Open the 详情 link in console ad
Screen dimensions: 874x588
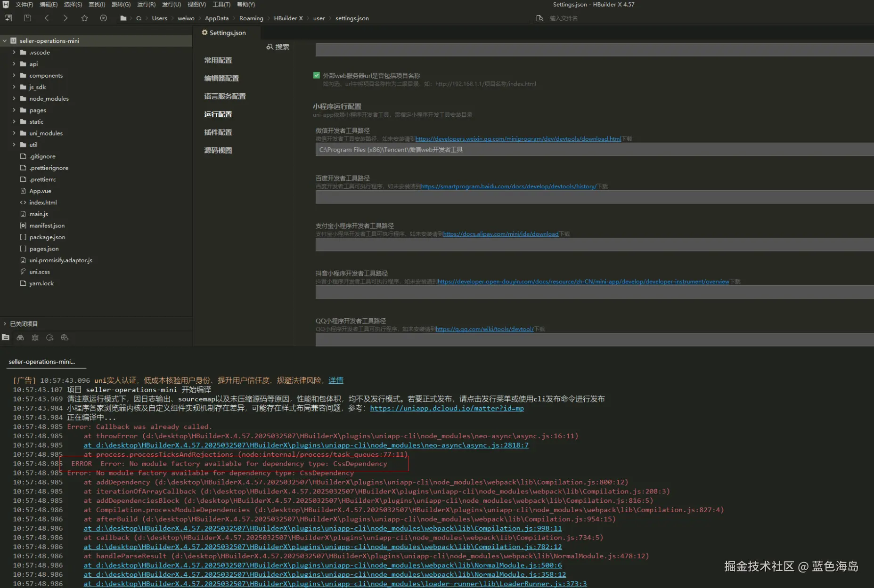(x=336, y=380)
